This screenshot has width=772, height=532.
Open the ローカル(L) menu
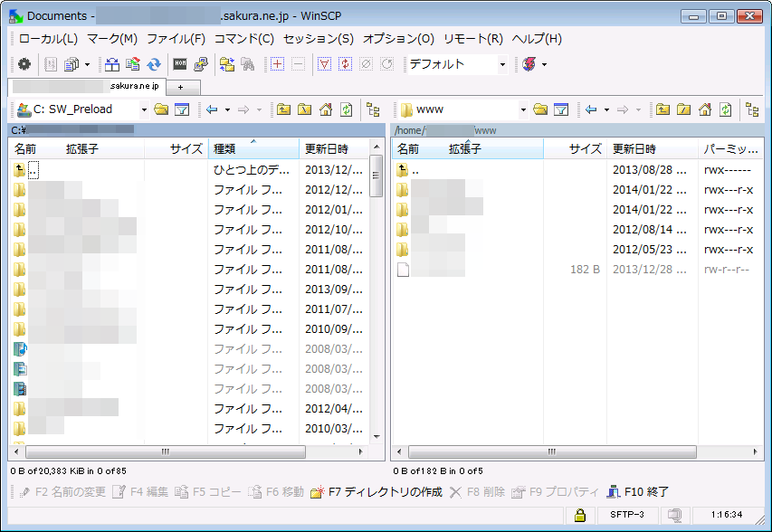[x=48, y=39]
